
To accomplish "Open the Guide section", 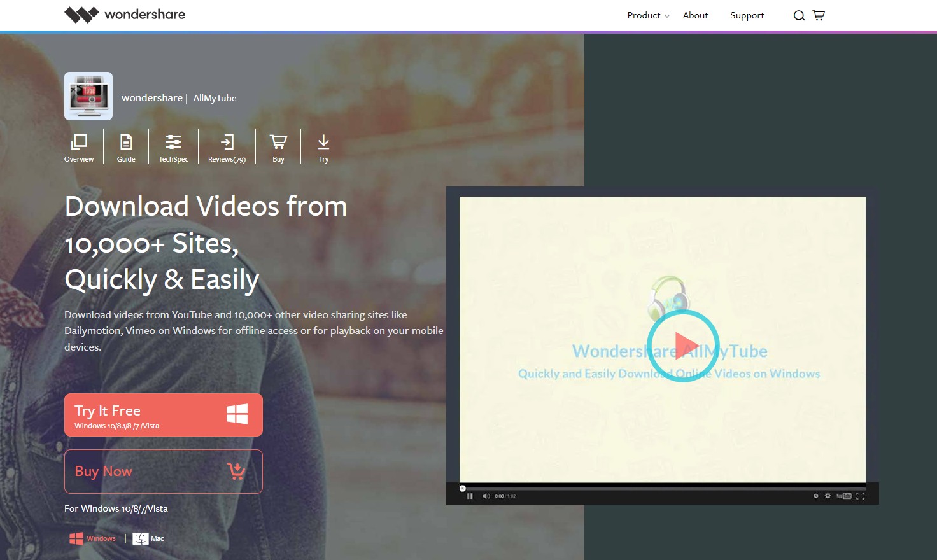I will tap(126, 148).
